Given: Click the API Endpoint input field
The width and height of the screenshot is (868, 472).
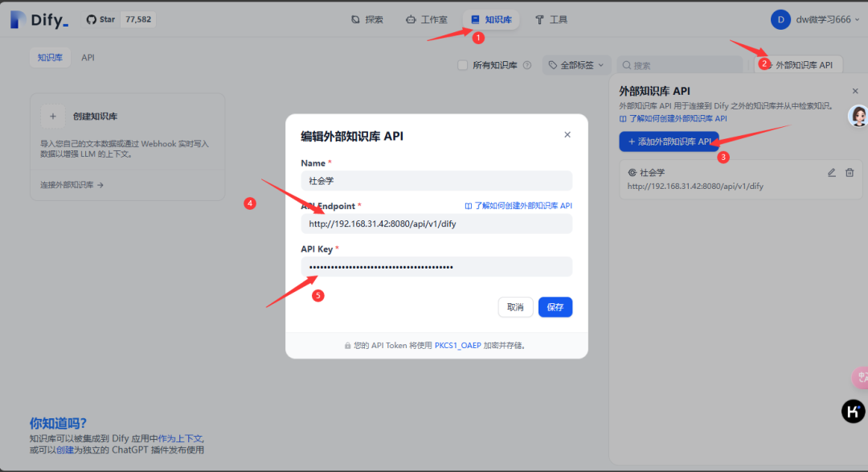Looking at the screenshot, I should [x=436, y=224].
